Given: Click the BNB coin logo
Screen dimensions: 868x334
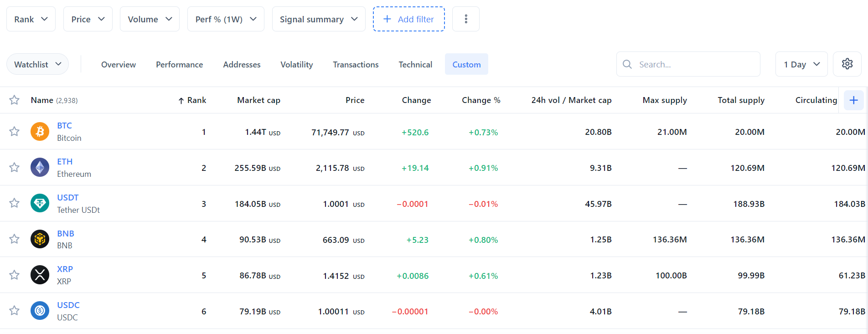Looking at the screenshot, I should (x=40, y=239).
